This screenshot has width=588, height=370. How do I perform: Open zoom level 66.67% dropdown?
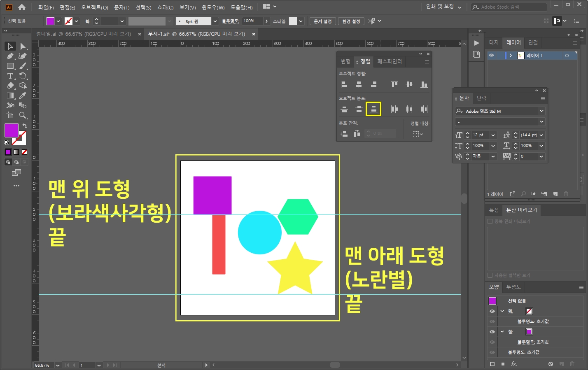tap(58, 365)
